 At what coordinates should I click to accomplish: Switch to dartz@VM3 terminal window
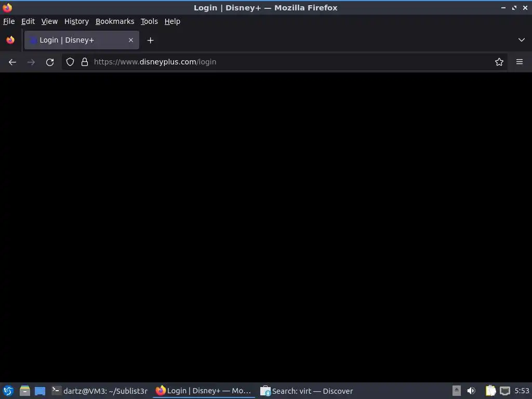coord(100,391)
